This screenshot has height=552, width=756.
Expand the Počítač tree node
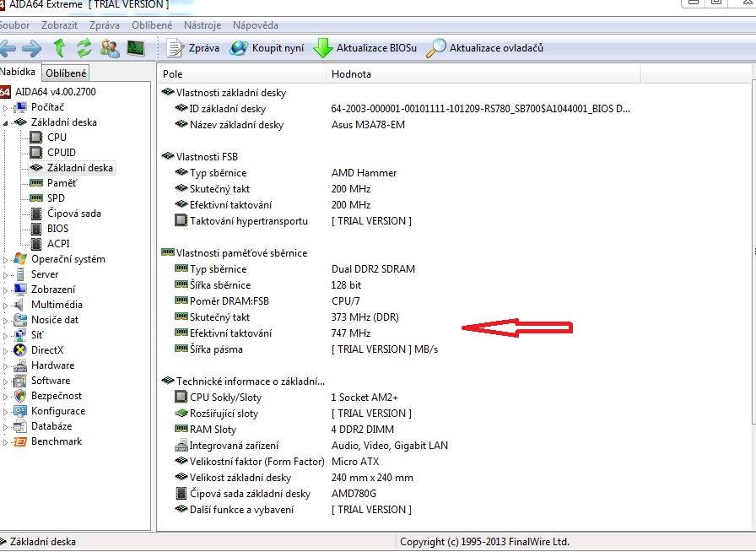[x=5, y=107]
